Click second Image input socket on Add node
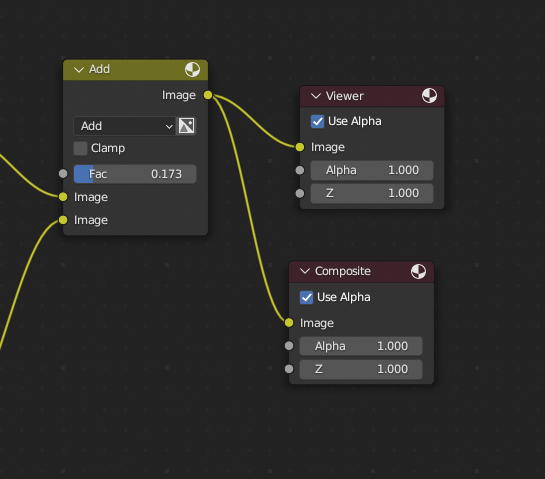The width and height of the screenshot is (545, 479). click(x=63, y=220)
